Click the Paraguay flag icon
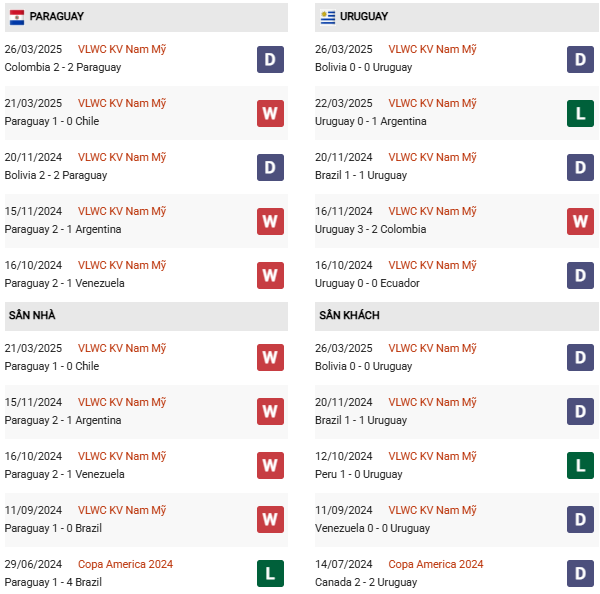Screen dimensions: 600x594 17,17
